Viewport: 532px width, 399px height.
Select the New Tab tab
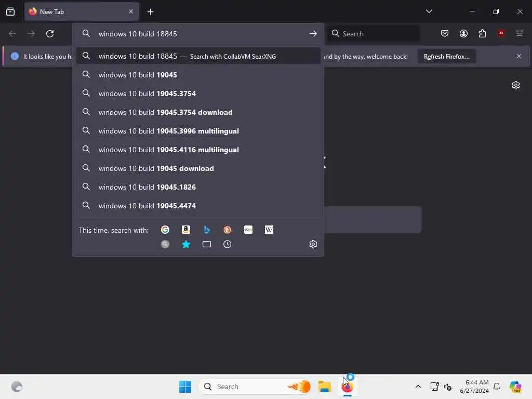click(82, 12)
